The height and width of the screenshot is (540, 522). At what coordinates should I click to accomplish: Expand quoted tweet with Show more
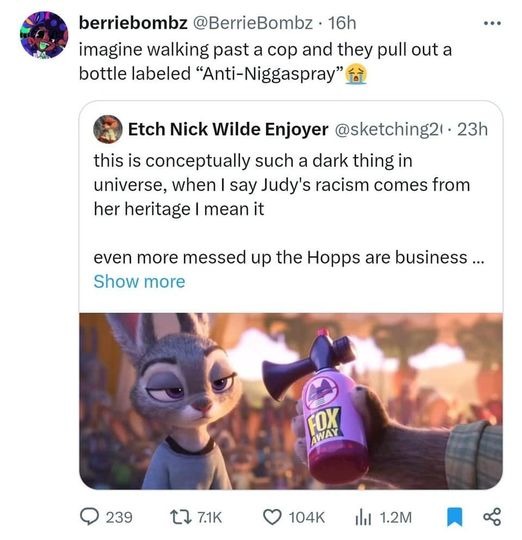click(x=139, y=281)
